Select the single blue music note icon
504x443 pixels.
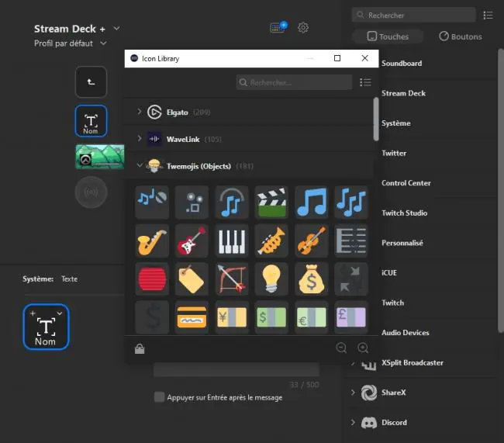coord(312,202)
